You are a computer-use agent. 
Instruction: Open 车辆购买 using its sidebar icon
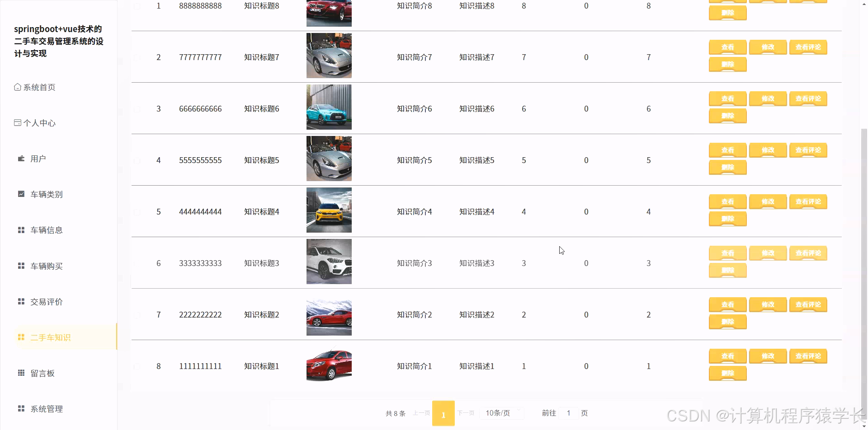tap(21, 266)
